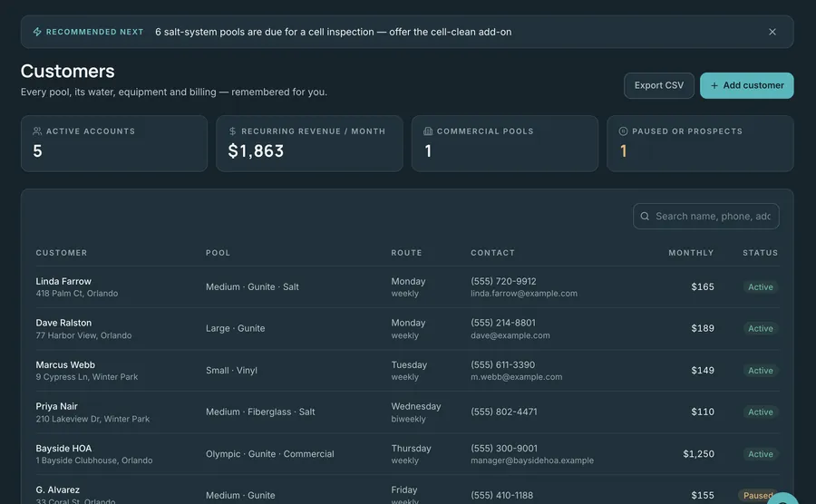This screenshot has width=816, height=504.
Task: Click phone number (555) 802-4471
Action: pyautogui.click(x=504, y=412)
